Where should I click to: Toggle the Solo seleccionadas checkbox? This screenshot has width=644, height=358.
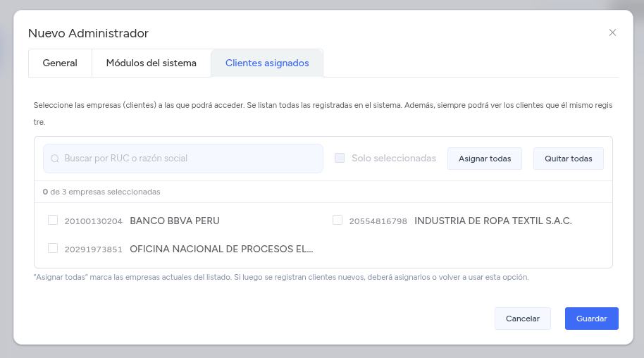click(340, 158)
